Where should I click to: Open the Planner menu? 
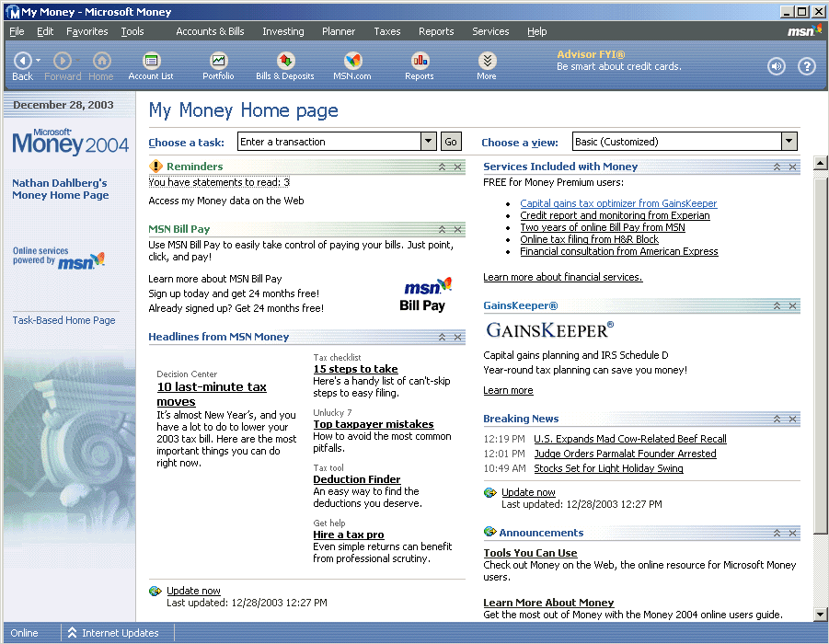click(339, 31)
